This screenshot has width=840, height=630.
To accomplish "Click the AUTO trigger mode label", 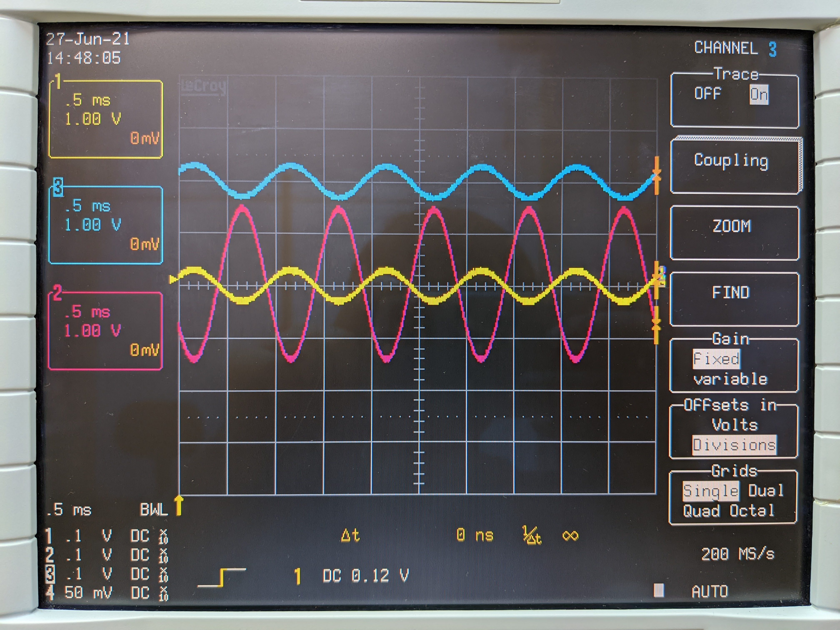I will click(710, 591).
